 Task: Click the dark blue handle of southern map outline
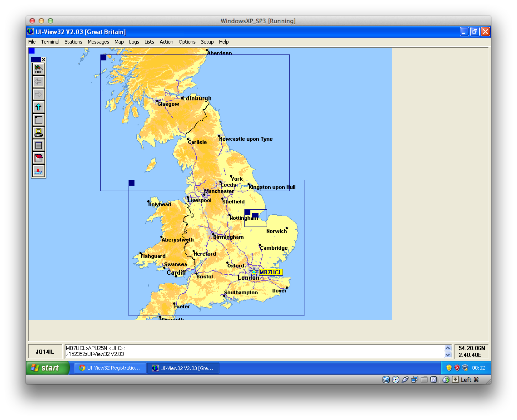coord(132,183)
